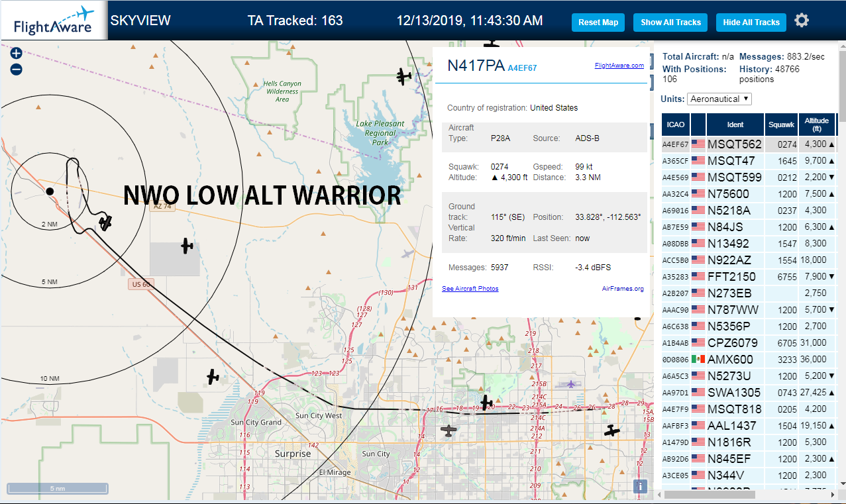The image size is (846, 504).
Task: Click the A4EF67 hex code beside N417PA
Action: (x=522, y=68)
